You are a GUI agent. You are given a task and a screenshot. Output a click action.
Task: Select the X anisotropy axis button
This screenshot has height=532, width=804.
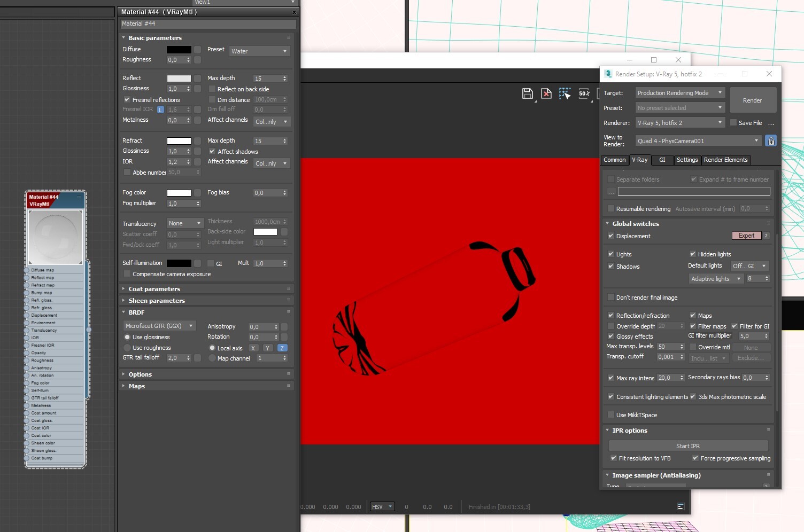(253, 348)
